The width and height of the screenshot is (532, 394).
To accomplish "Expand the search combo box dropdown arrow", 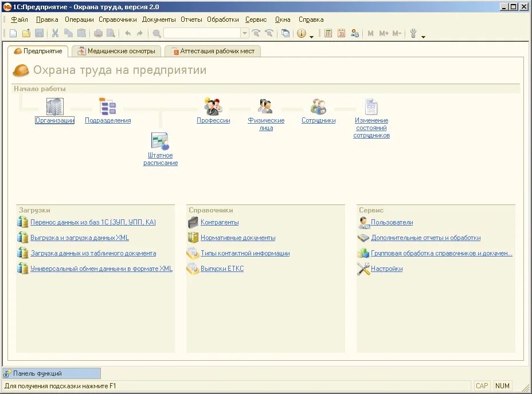I will pos(245,33).
